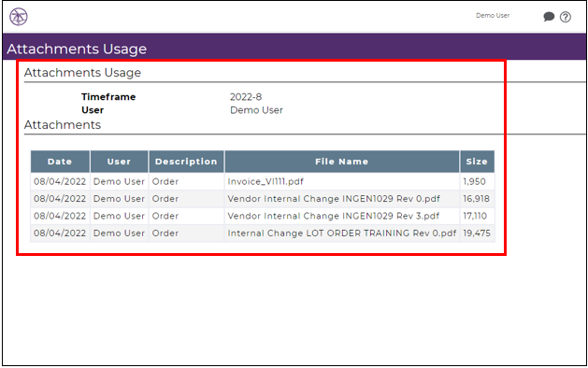Open the help question mark icon
This screenshot has height=368, width=588.
click(566, 17)
